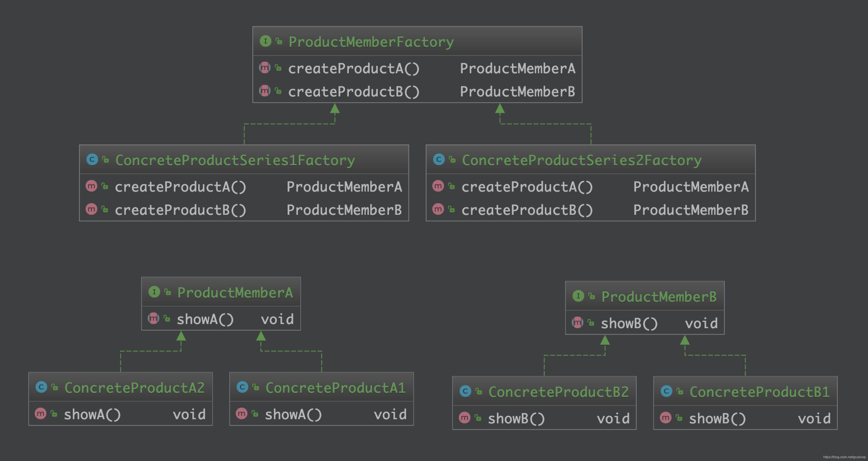Click ConcreteProductA2's showA() method icon
Screen dimensions: 868x461
tap(40, 413)
